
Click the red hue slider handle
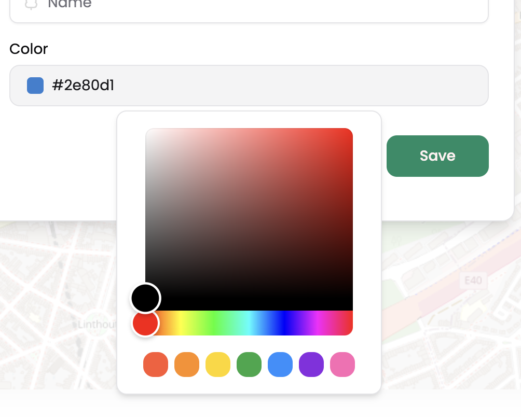pos(145,323)
